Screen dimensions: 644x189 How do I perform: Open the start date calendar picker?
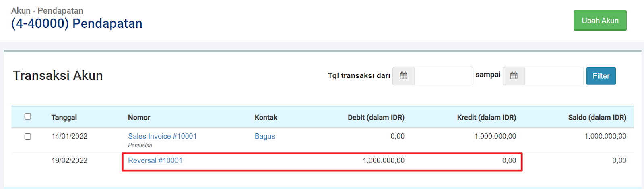[403, 76]
